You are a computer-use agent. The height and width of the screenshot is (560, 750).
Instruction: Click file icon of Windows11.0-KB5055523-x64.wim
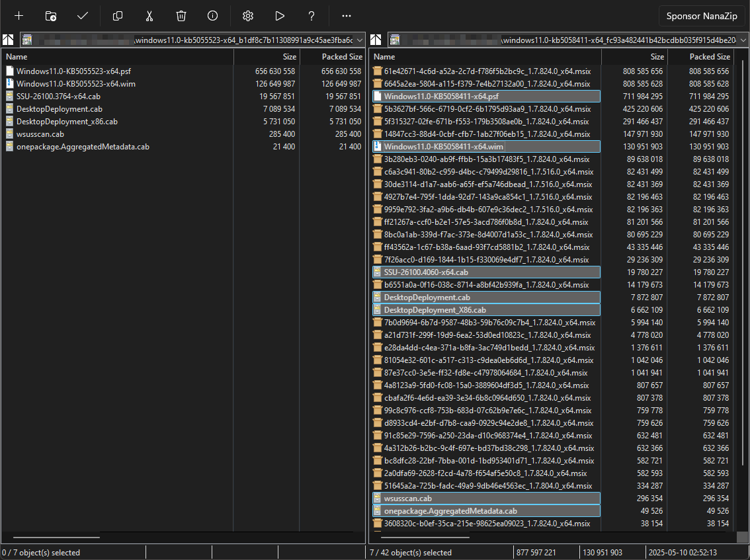click(9, 84)
